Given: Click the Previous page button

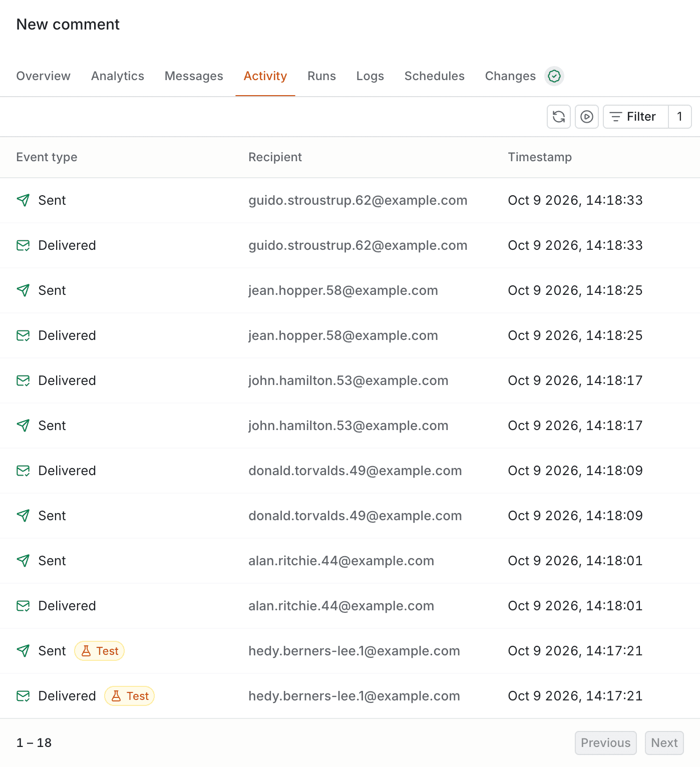Looking at the screenshot, I should pos(606,743).
